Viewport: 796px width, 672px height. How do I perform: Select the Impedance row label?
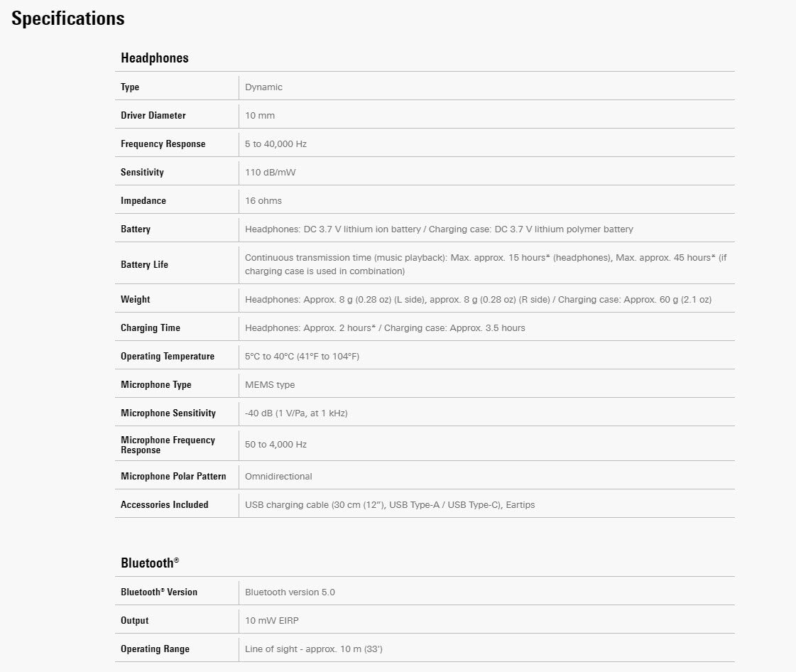143,200
